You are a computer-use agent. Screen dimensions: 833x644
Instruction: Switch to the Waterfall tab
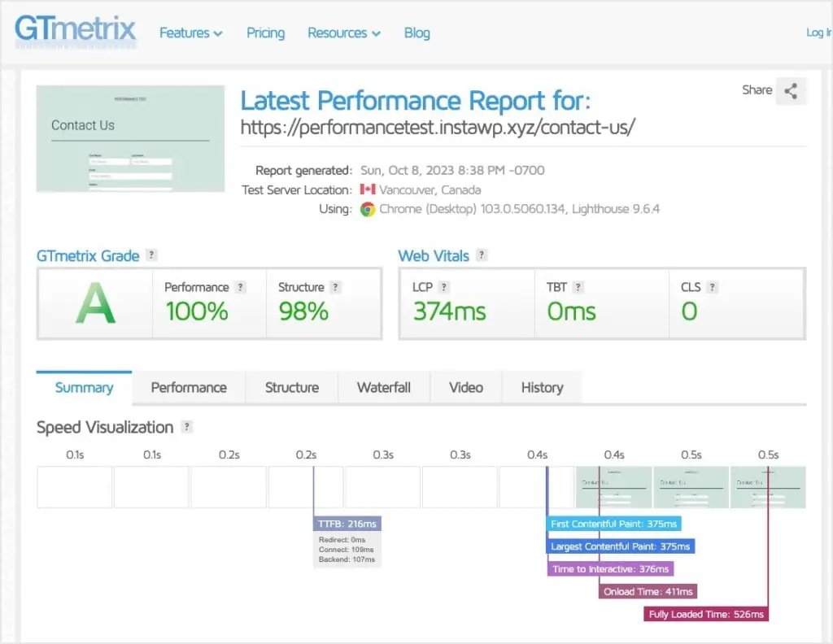pyautogui.click(x=383, y=388)
